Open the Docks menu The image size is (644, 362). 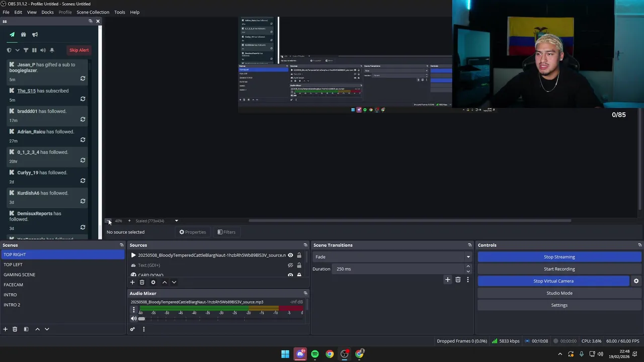47,12
